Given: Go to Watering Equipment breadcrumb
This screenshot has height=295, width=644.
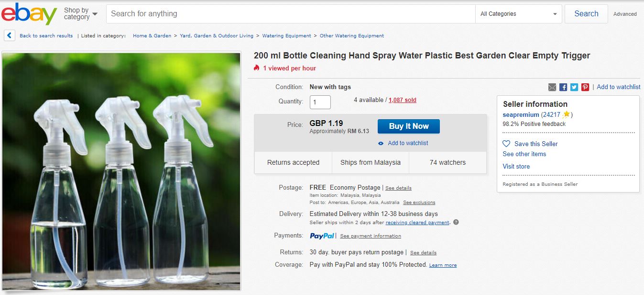Looking at the screenshot, I should pyautogui.click(x=286, y=36).
